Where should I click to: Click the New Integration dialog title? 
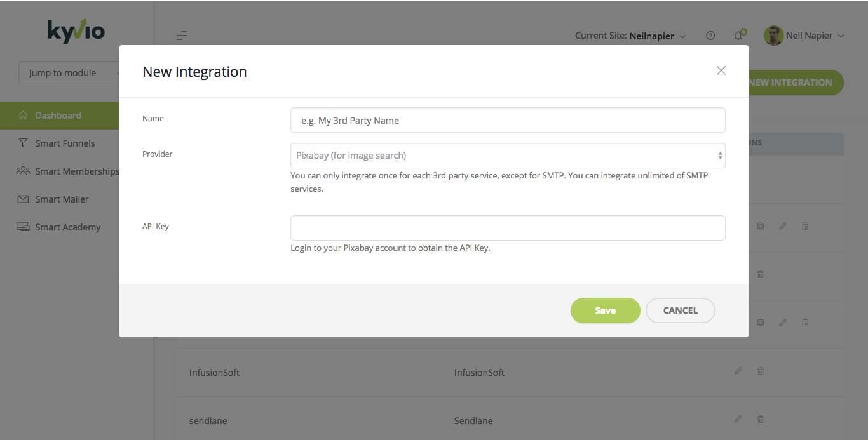[194, 72]
